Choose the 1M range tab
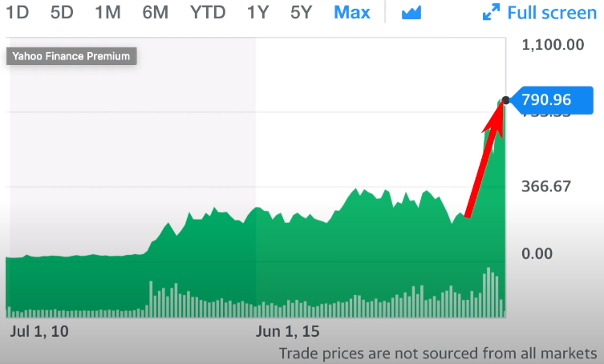 click(107, 12)
